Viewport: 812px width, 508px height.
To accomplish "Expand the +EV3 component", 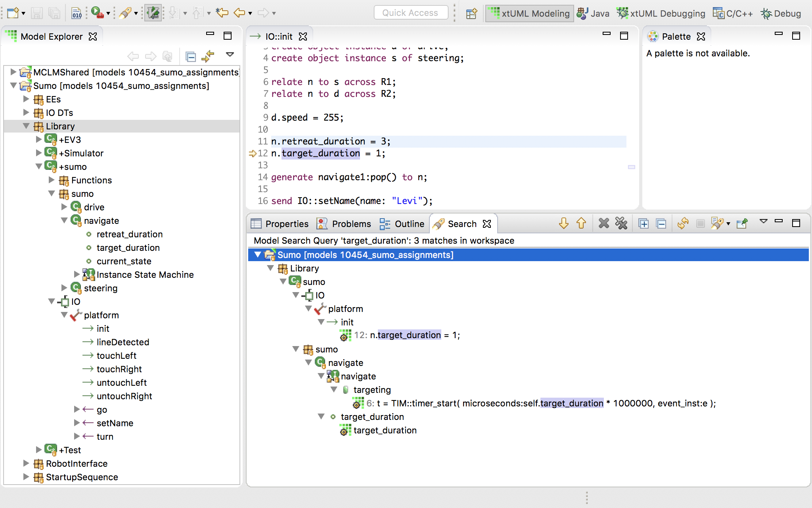I will [x=39, y=139].
